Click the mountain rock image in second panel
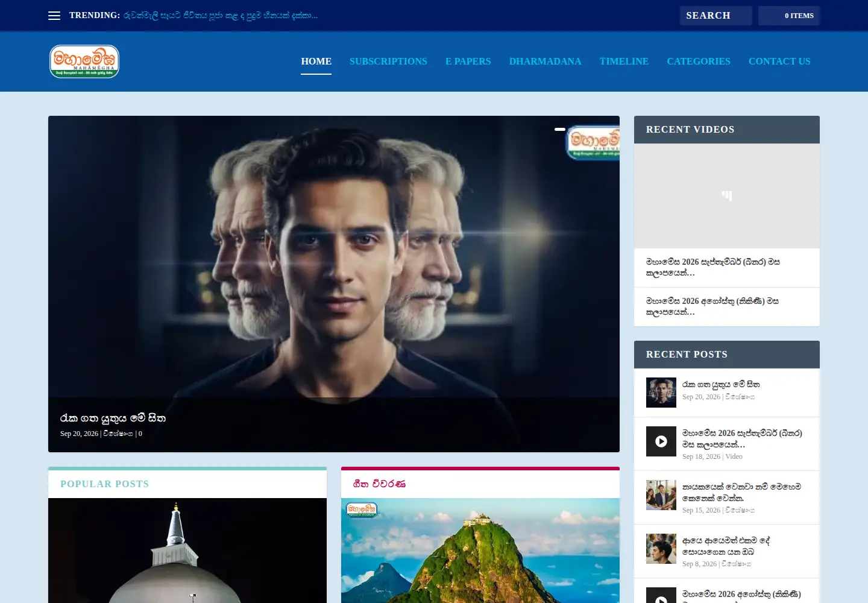The width and height of the screenshot is (868, 603). (480, 551)
